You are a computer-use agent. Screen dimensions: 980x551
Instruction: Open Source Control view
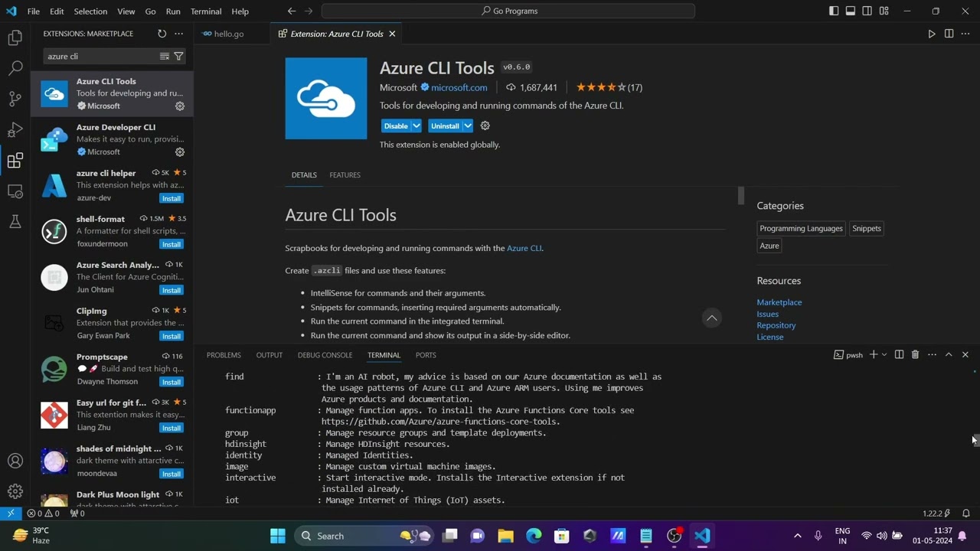tap(15, 99)
